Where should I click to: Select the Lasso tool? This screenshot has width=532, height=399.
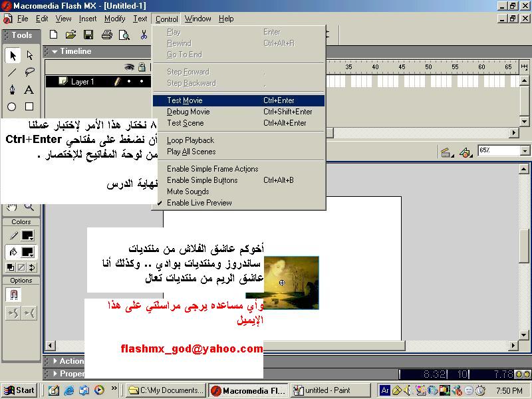[29, 72]
